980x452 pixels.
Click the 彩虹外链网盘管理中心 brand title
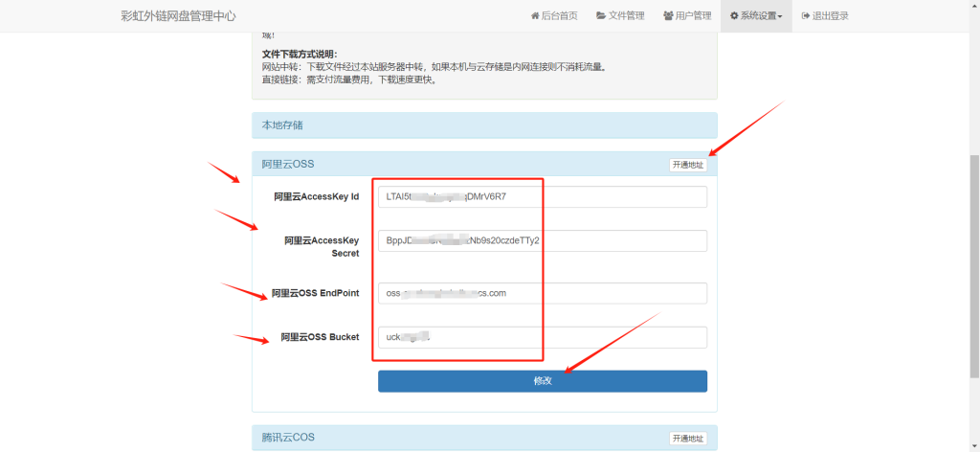pos(179,15)
